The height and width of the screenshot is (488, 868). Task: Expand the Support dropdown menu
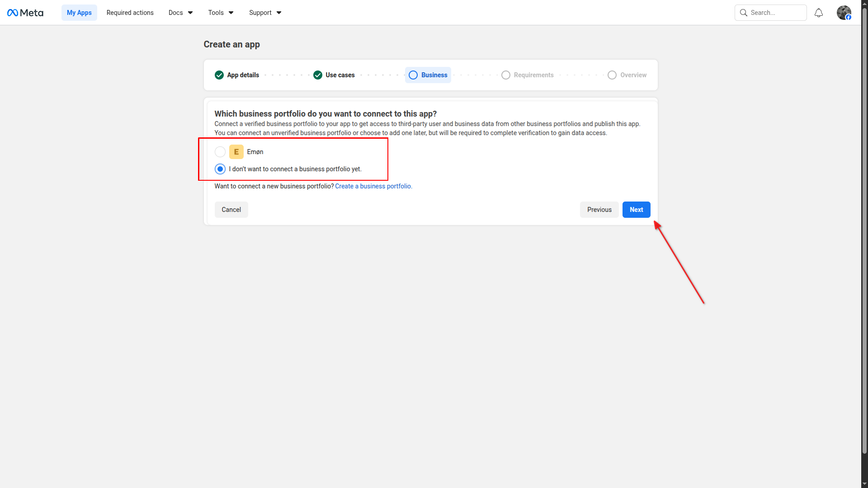tap(265, 13)
